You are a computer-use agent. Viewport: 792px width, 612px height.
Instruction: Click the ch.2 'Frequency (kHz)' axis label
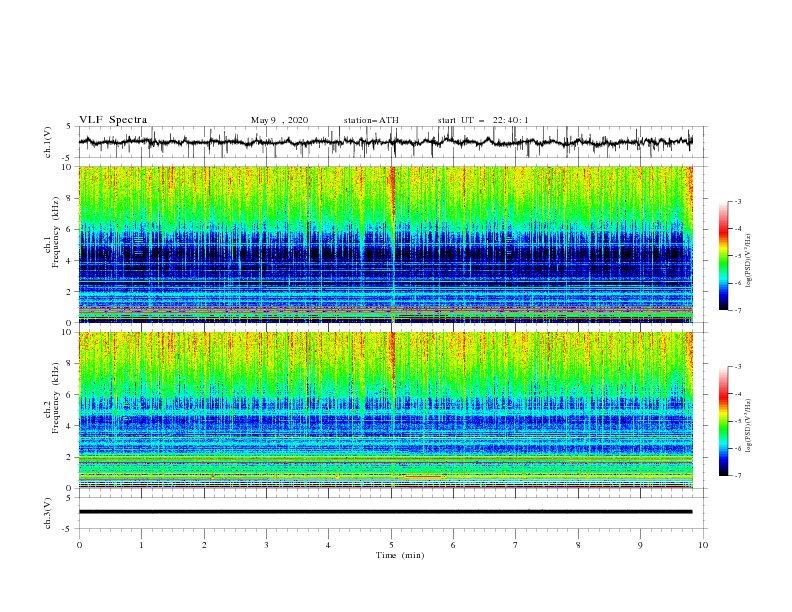point(55,398)
